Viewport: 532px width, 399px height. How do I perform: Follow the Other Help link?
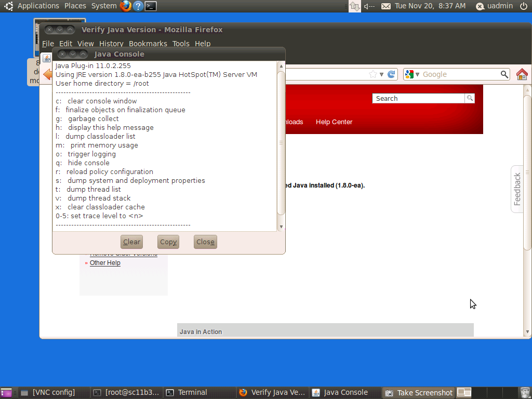click(105, 263)
